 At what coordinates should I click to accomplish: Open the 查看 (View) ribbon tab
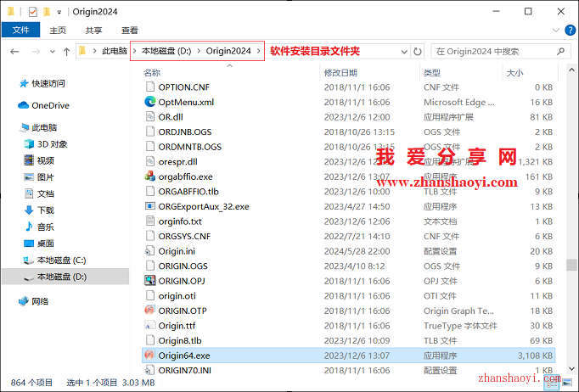[130, 31]
